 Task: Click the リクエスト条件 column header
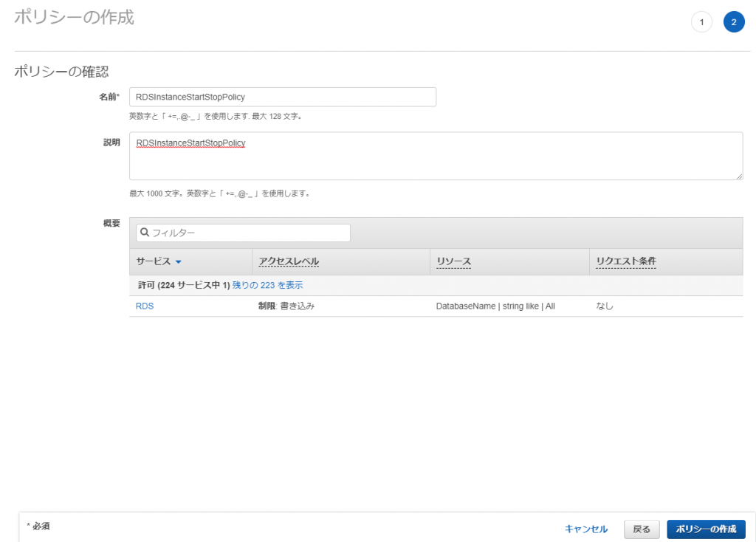click(x=626, y=261)
